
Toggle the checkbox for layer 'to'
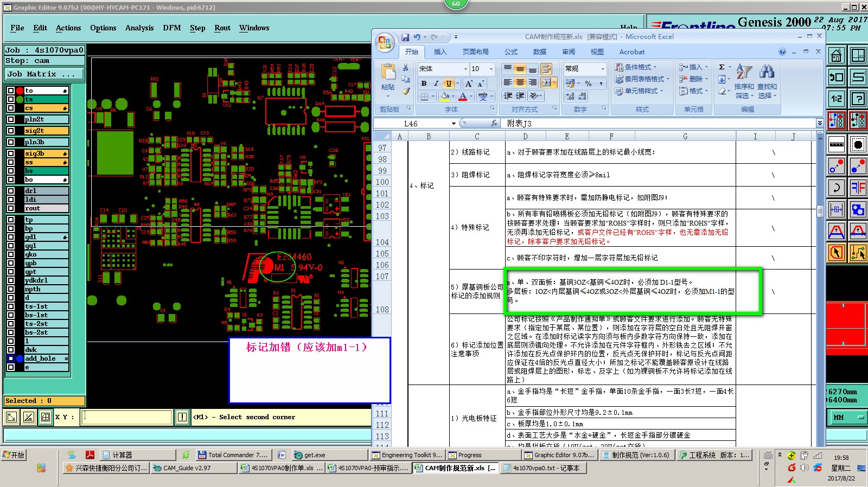coord(11,91)
